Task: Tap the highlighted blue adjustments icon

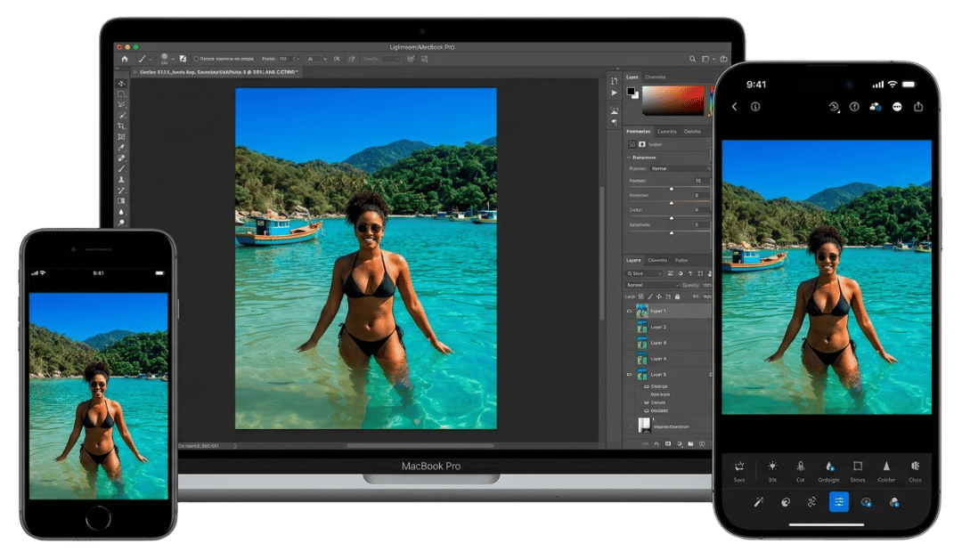Action: 839,502
